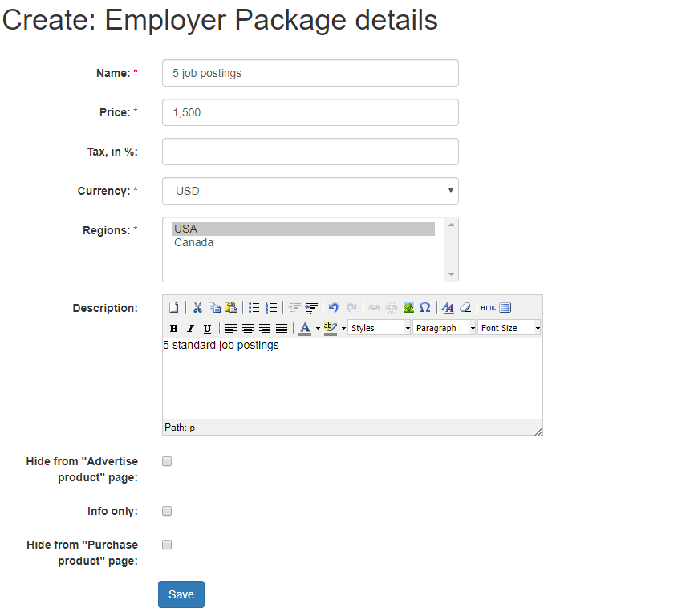Click the Save button
The width and height of the screenshot is (694, 616).
tap(181, 594)
